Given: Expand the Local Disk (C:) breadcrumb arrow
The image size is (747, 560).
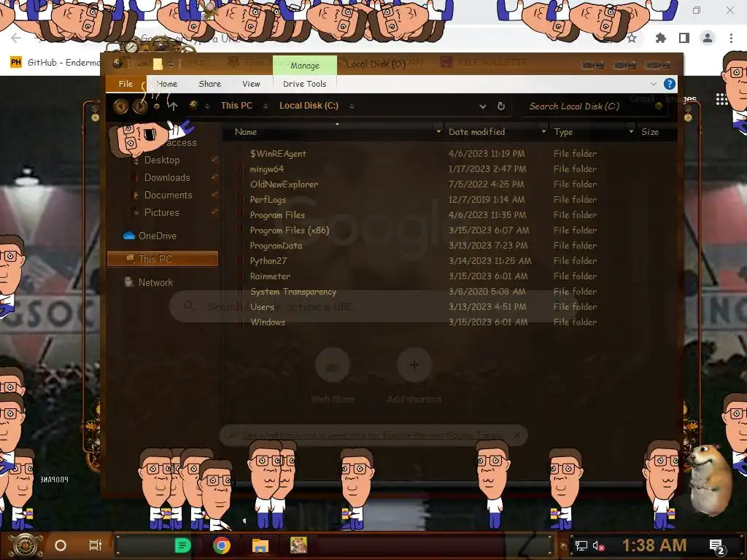Looking at the screenshot, I should pyautogui.click(x=352, y=106).
